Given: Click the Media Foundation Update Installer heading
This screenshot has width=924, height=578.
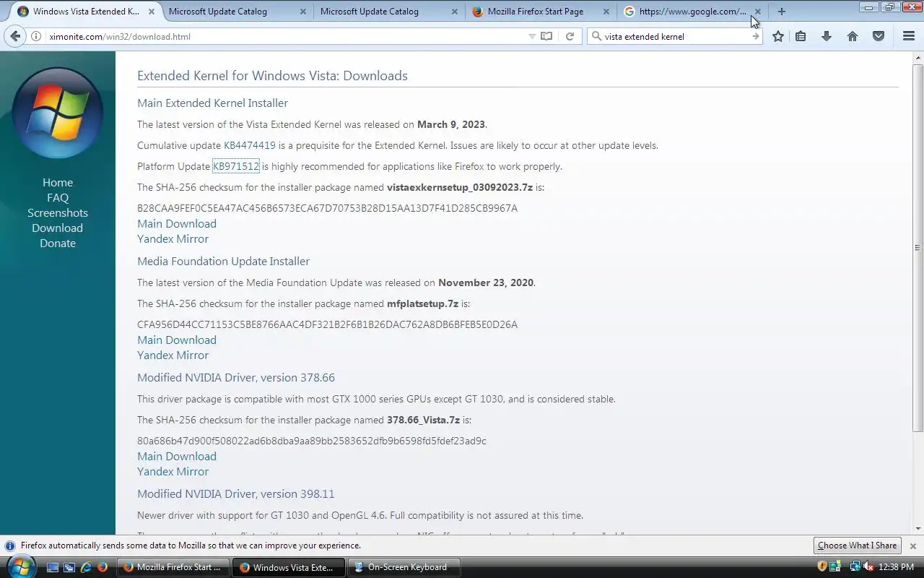Looking at the screenshot, I should coord(223,261).
